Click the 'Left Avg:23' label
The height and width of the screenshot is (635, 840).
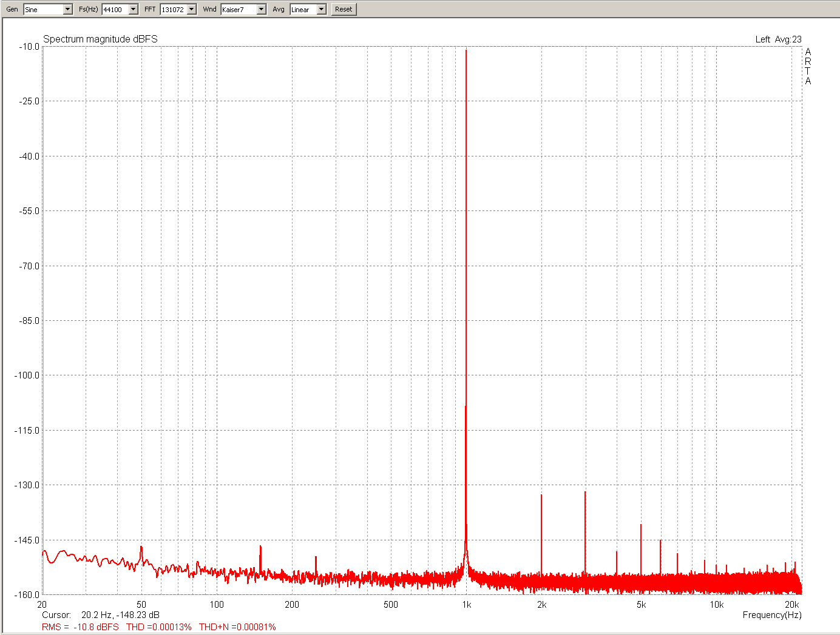[x=778, y=39]
